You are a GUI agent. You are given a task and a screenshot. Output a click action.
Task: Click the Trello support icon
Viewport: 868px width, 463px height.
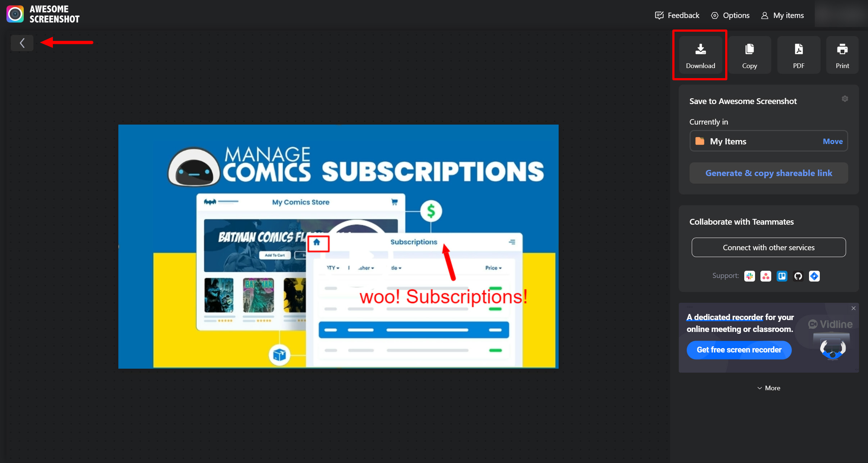(782, 276)
